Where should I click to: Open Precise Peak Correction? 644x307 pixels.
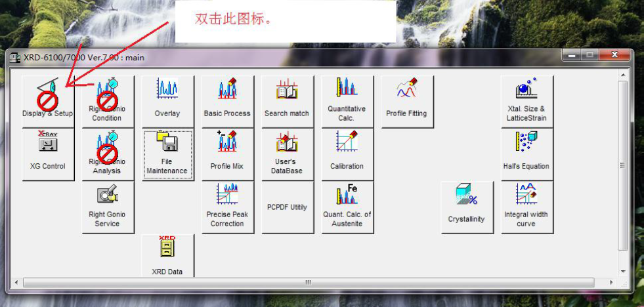point(228,207)
